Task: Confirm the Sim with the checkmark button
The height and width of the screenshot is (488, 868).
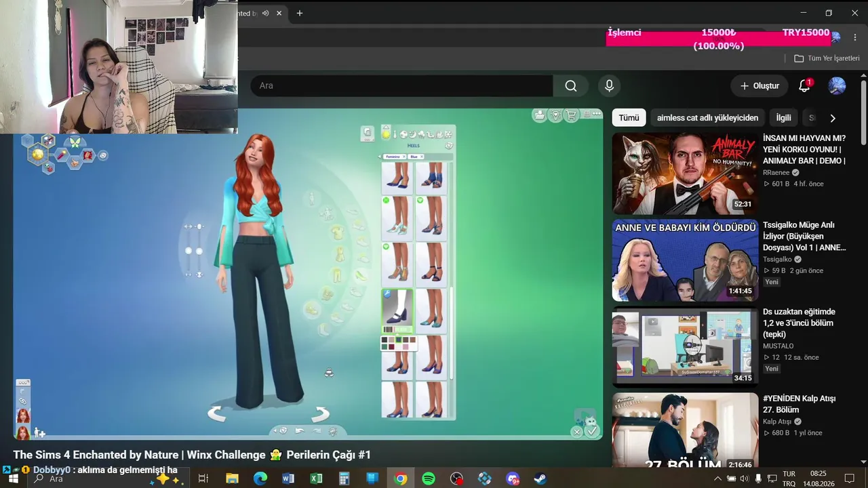Action: point(592,431)
